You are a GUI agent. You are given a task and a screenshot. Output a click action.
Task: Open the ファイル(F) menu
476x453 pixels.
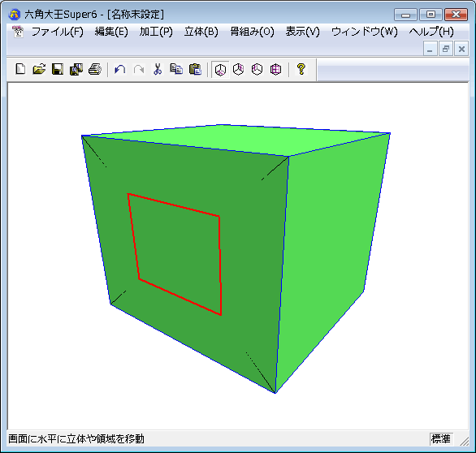(x=58, y=32)
